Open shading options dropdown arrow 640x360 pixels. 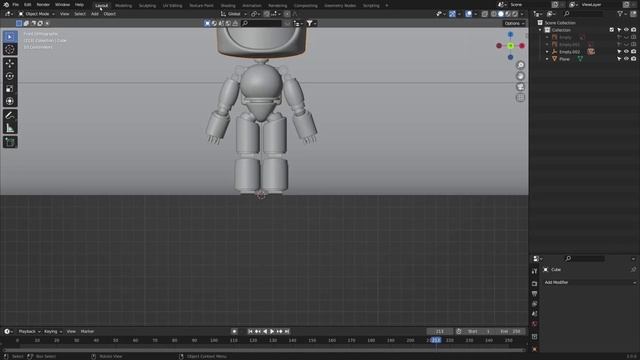coord(522,14)
